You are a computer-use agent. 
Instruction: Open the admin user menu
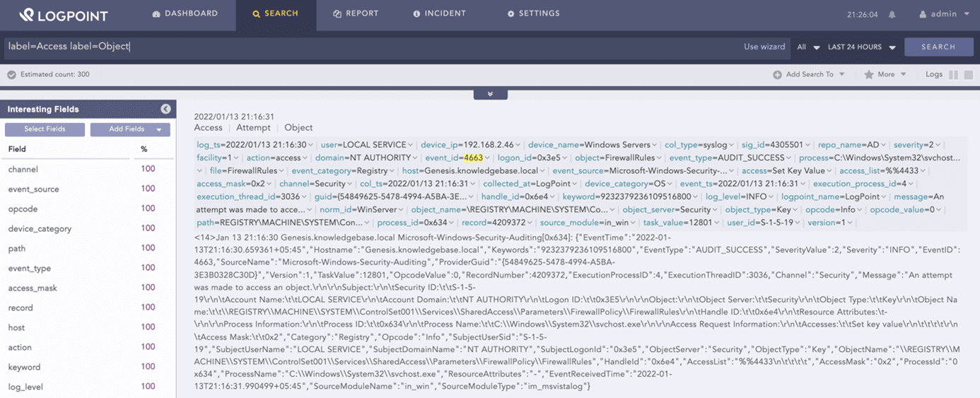[x=944, y=14]
